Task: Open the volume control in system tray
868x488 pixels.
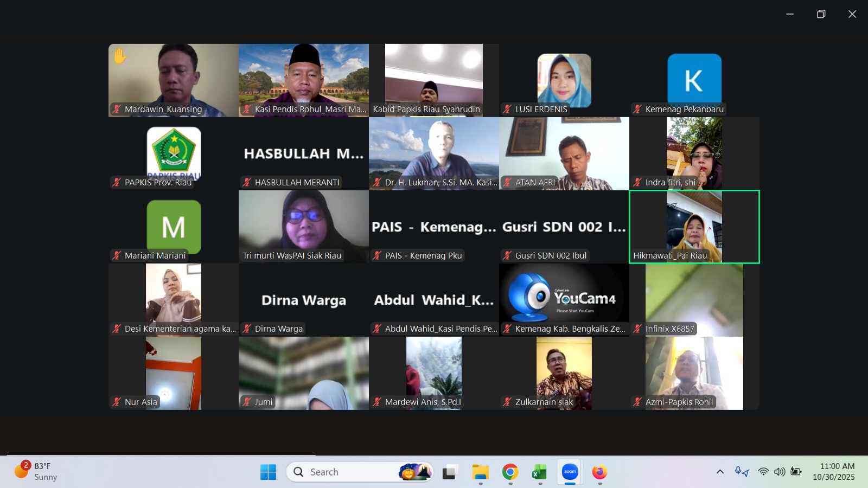Action: click(780, 472)
